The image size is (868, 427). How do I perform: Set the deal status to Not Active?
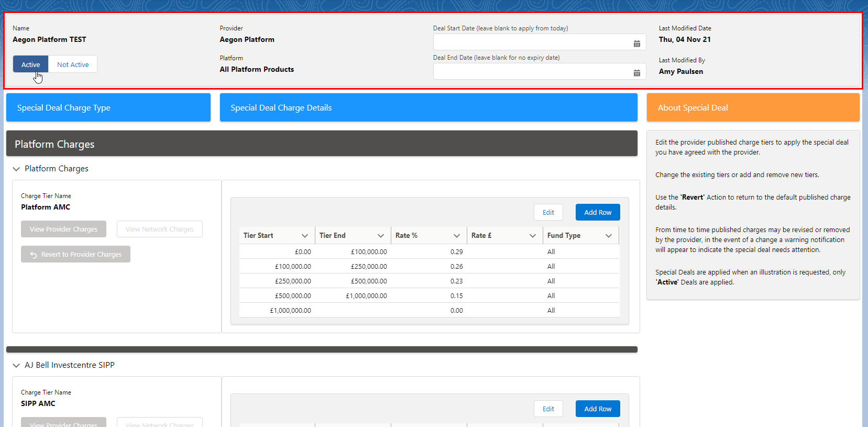tap(73, 64)
